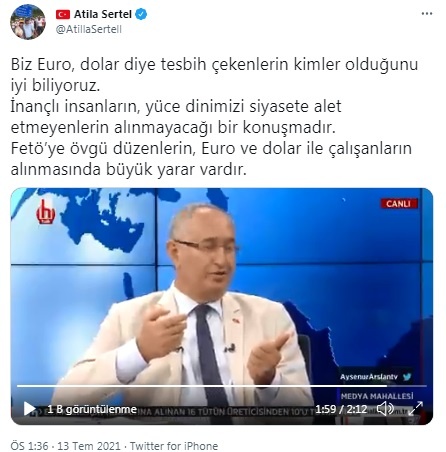Viewport: 446px width, 452px height.
Task: Play the embedded video
Action: (x=29, y=409)
